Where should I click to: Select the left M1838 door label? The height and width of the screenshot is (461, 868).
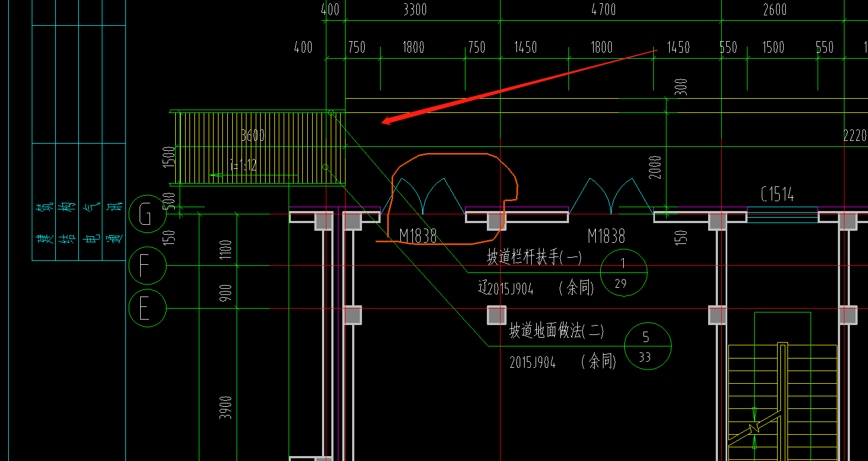point(418,236)
